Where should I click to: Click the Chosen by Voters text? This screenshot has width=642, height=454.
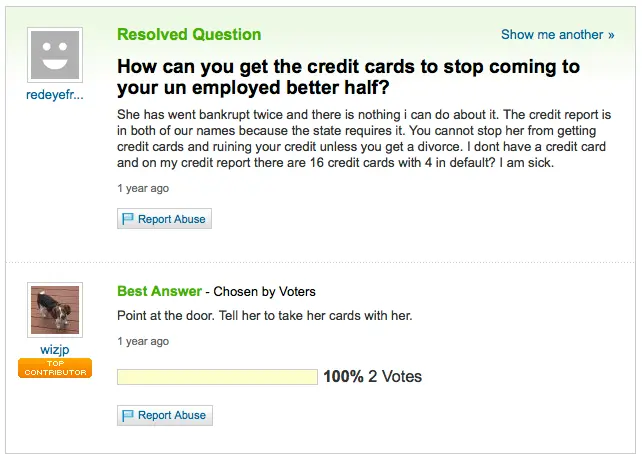(264, 291)
